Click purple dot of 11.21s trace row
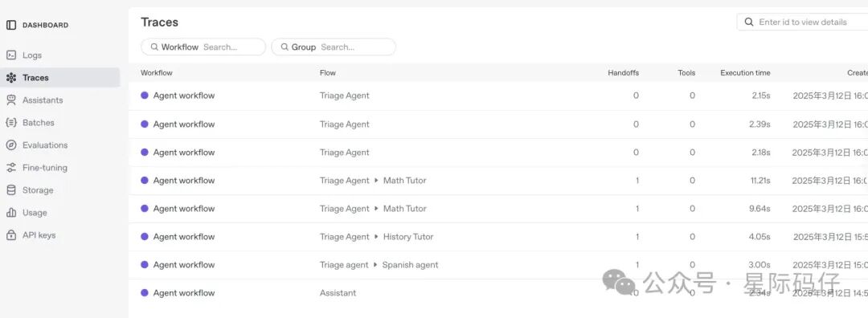This screenshot has width=868, height=318. [x=145, y=181]
